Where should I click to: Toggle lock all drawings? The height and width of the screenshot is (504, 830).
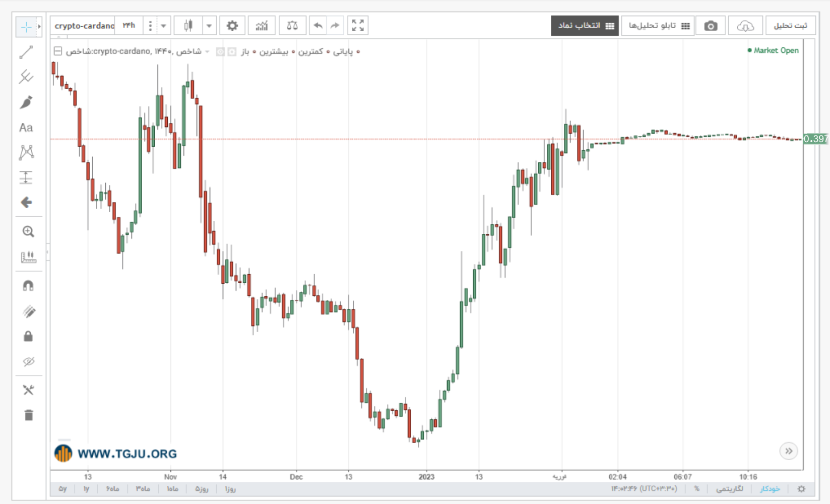(x=28, y=336)
